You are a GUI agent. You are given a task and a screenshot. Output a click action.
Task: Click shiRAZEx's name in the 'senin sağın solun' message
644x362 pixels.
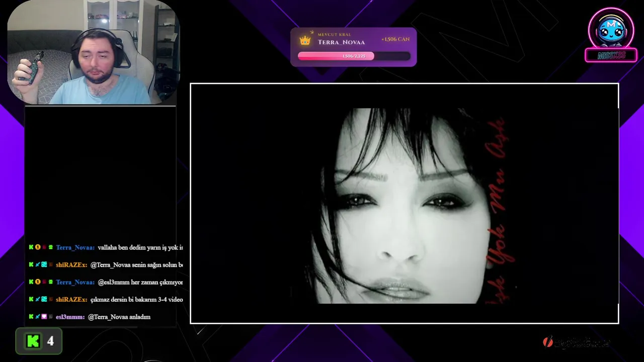[x=71, y=265]
